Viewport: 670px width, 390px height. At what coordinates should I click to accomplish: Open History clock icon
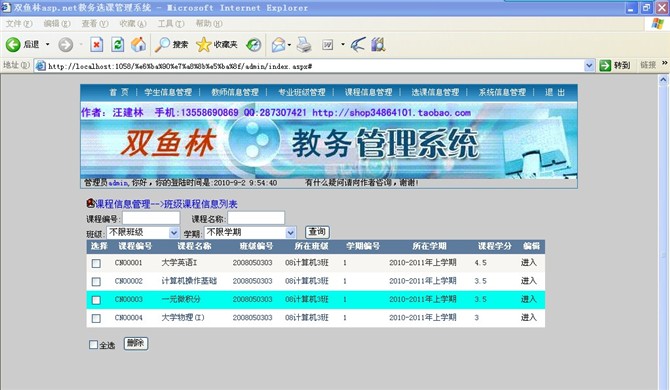tap(254, 44)
